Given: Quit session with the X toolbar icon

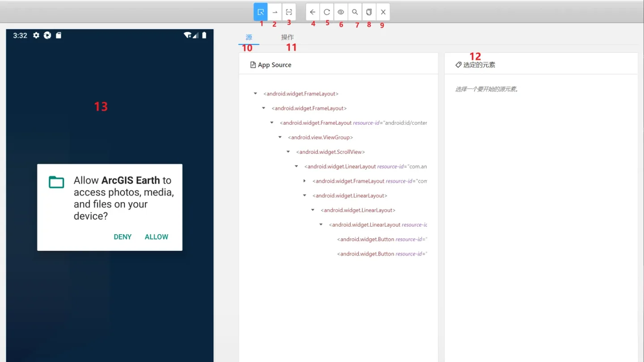Looking at the screenshot, I should [383, 12].
